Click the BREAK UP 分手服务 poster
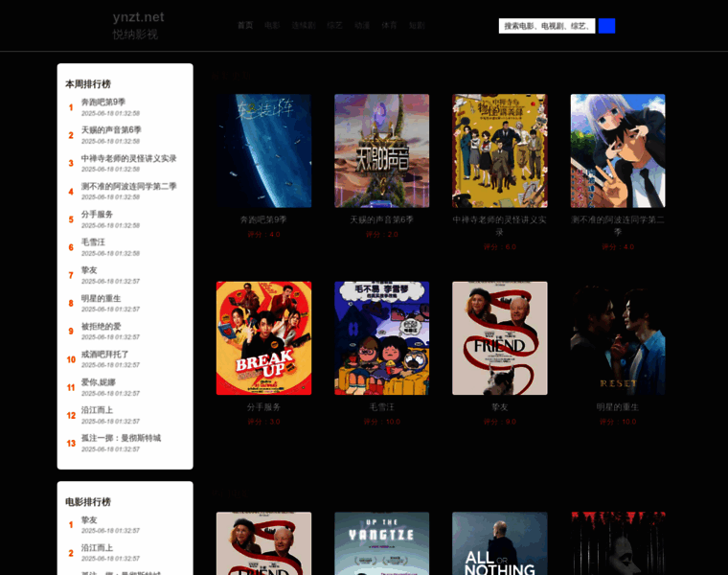 (263, 338)
